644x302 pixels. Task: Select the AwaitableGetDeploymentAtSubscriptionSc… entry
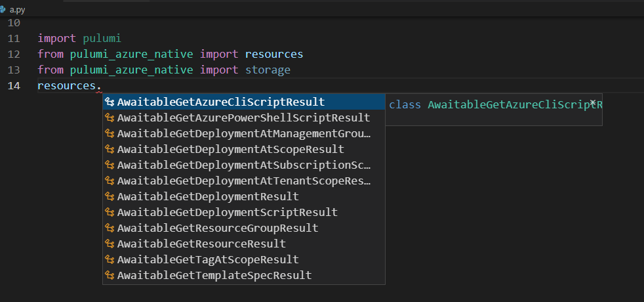tap(244, 165)
